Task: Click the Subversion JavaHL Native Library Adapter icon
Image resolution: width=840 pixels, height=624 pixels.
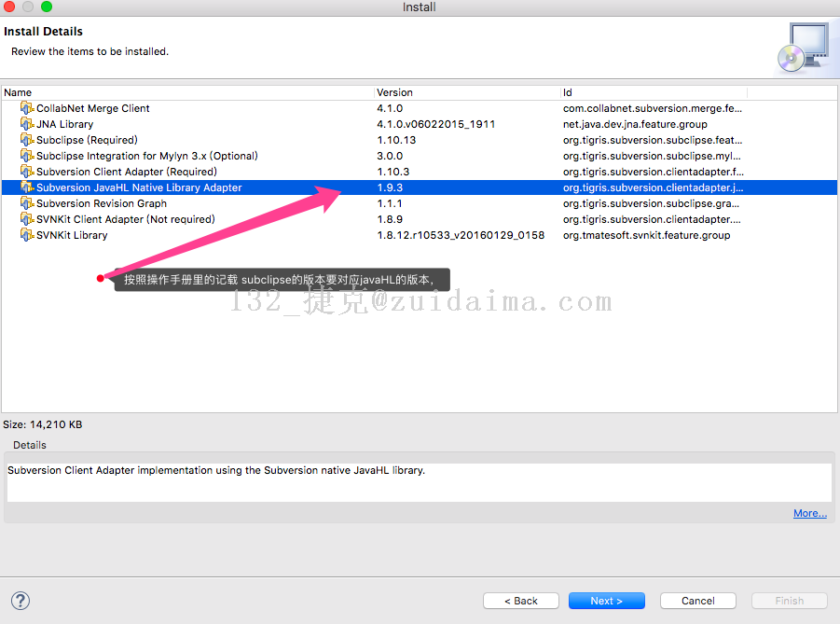Action: (27, 187)
